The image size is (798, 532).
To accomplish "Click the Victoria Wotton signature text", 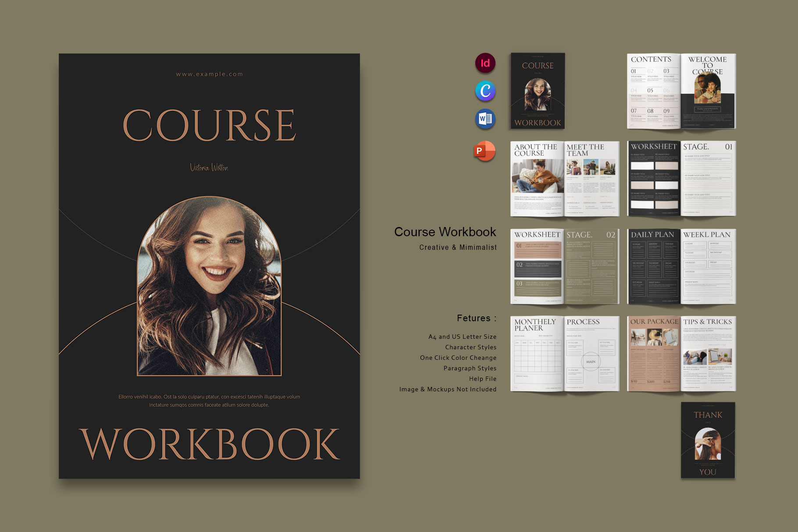I will pyautogui.click(x=209, y=167).
